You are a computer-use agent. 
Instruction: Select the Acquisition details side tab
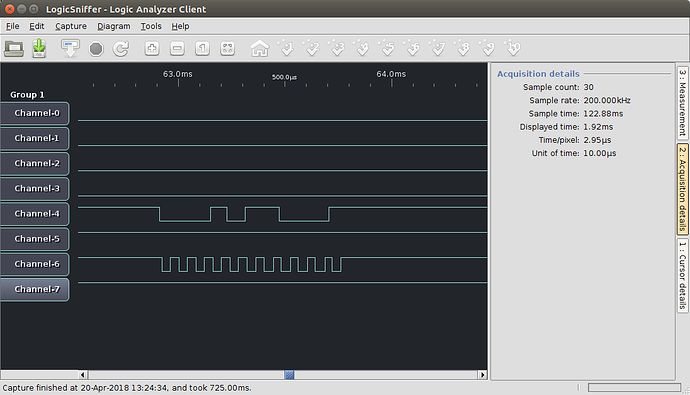[x=682, y=189]
